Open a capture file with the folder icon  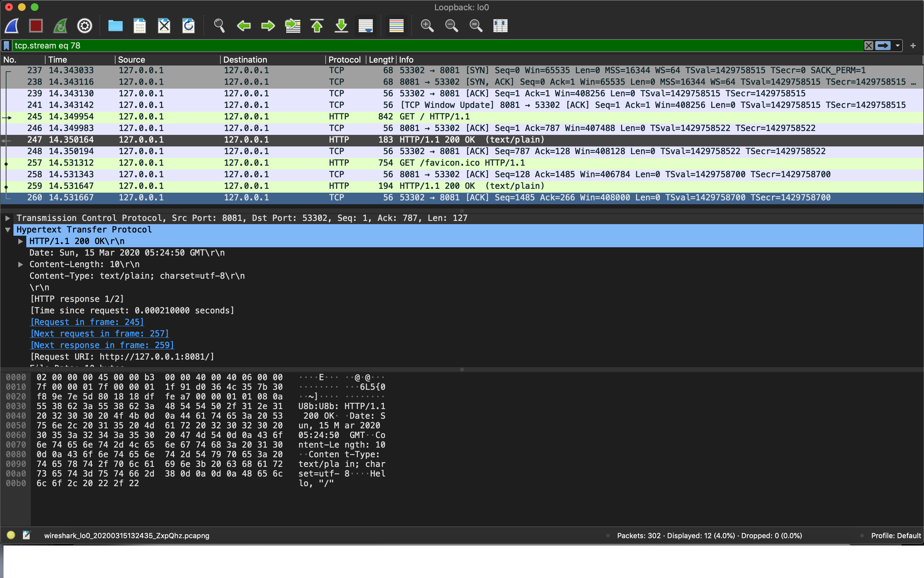click(x=115, y=26)
